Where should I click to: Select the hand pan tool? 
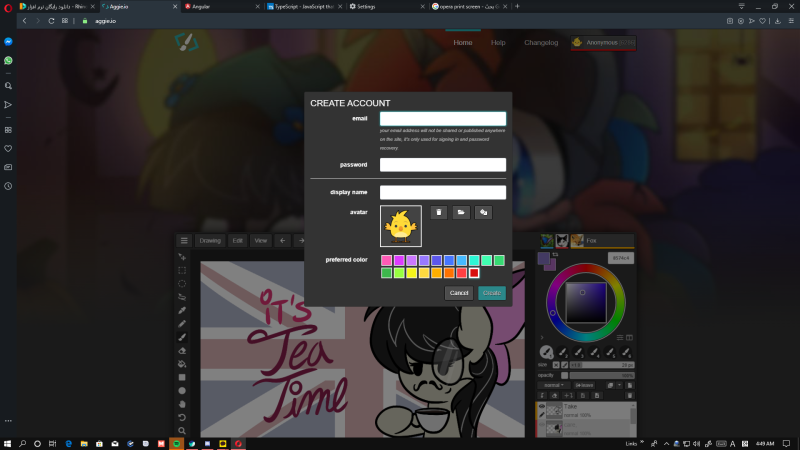[182, 404]
